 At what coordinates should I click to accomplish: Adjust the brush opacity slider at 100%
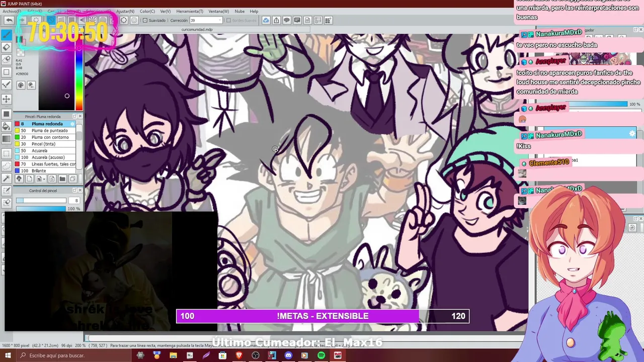[x=41, y=209]
